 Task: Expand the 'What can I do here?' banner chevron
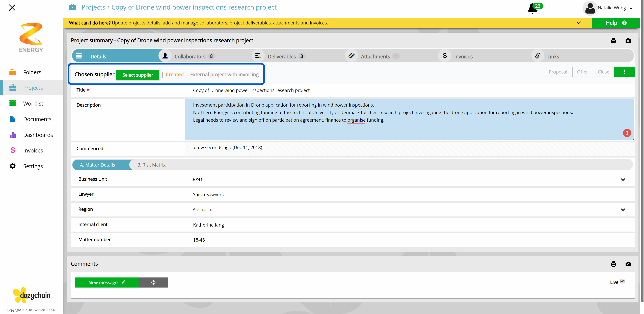[578, 23]
